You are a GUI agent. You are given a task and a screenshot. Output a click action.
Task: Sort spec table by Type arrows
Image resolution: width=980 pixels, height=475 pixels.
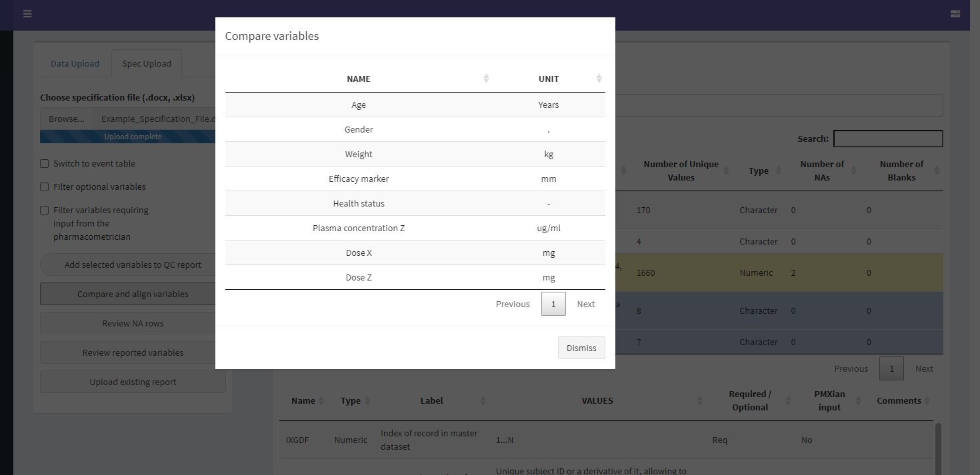[x=367, y=401]
